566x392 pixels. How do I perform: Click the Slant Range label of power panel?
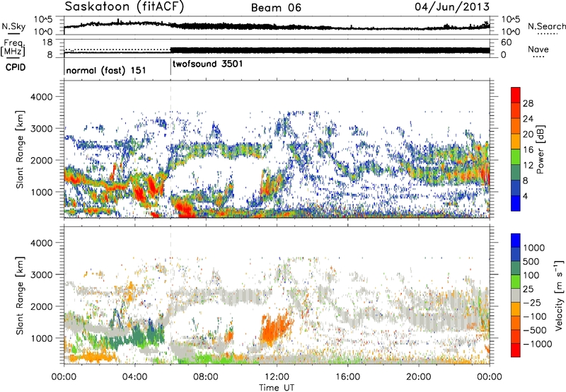pos(20,149)
